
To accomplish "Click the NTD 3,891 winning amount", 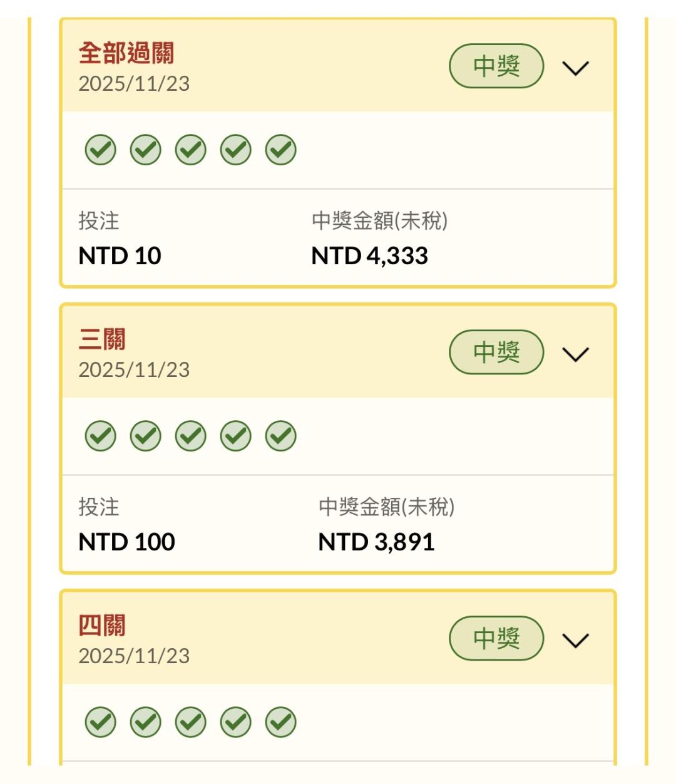I will (376, 542).
